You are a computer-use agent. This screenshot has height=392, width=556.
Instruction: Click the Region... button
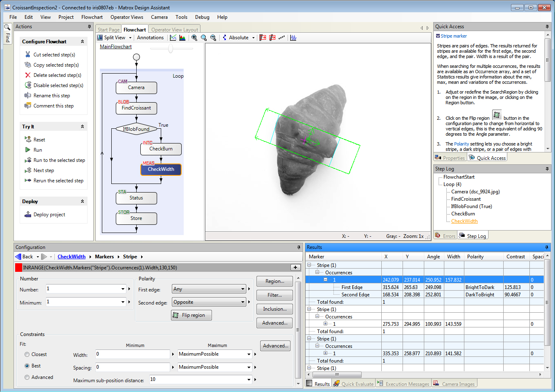(275, 281)
